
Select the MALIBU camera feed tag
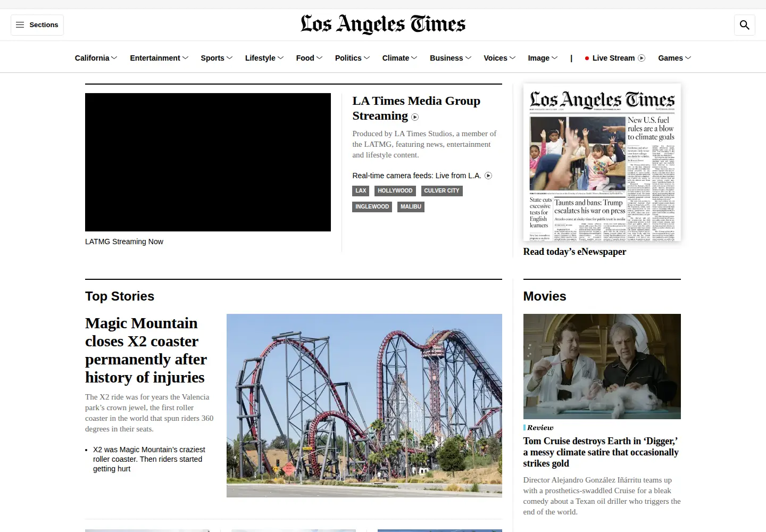point(411,207)
